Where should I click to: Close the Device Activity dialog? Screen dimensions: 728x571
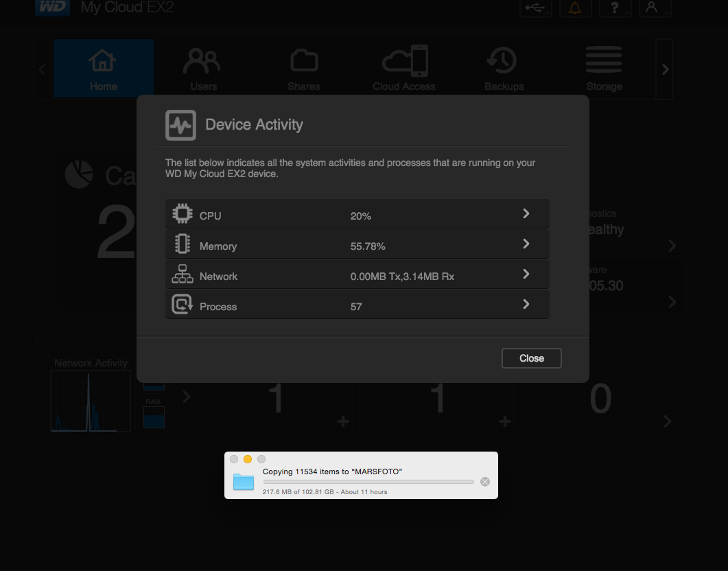(x=531, y=358)
